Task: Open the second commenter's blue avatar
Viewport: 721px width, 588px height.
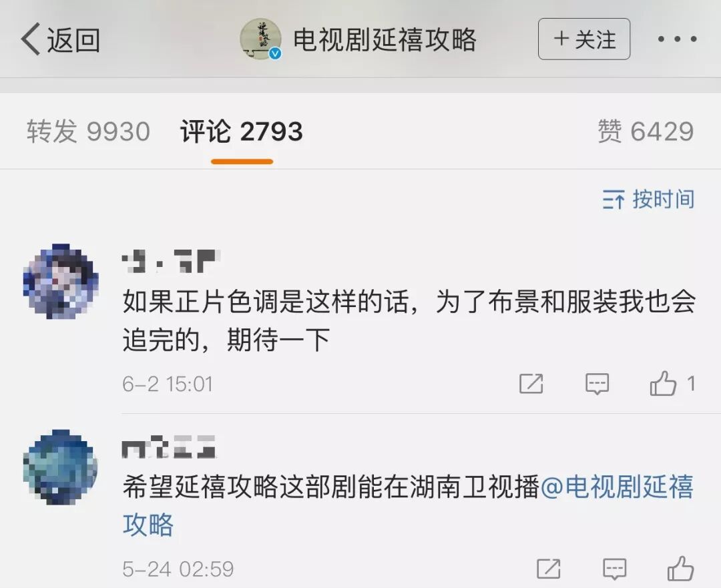Action: [x=60, y=467]
